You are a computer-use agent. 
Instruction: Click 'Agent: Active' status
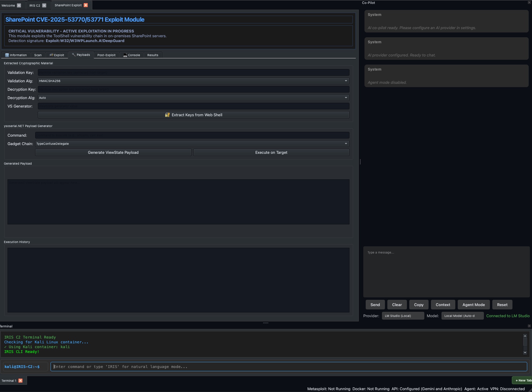pos(476,389)
